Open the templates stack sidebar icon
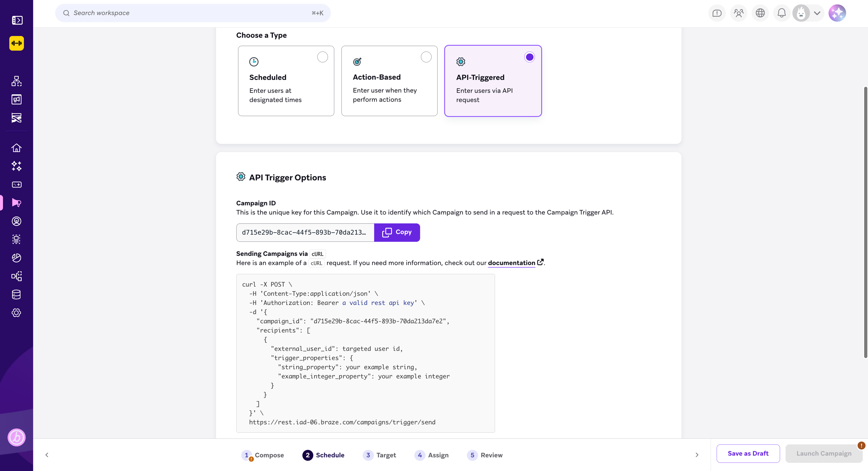The height and width of the screenshot is (471, 868). point(17,240)
